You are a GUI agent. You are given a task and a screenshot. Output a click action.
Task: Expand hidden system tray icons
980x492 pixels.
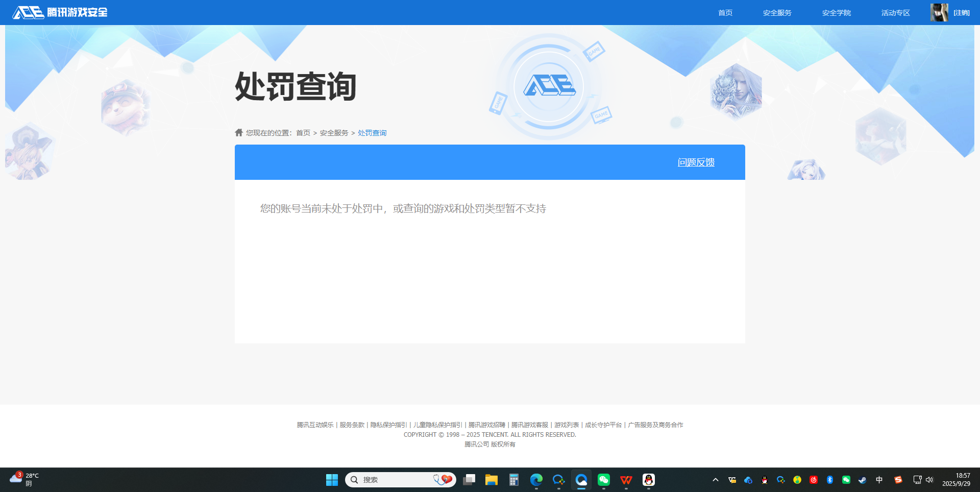(715, 480)
